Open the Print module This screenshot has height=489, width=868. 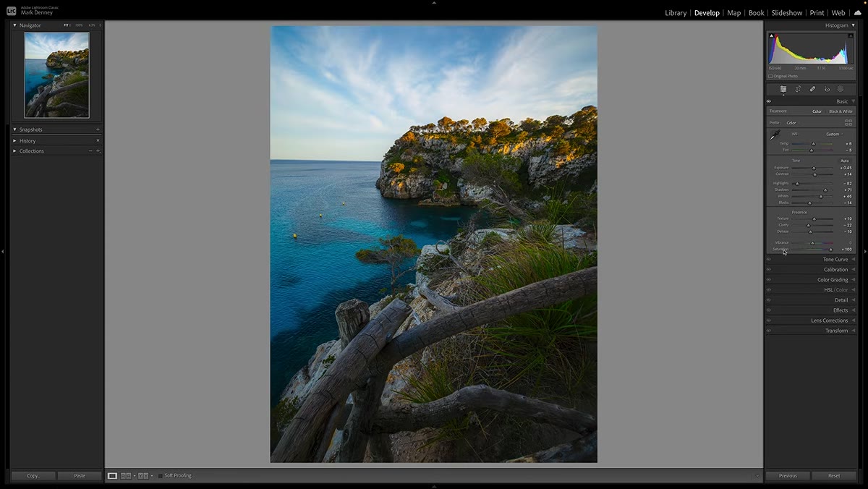pyautogui.click(x=817, y=13)
